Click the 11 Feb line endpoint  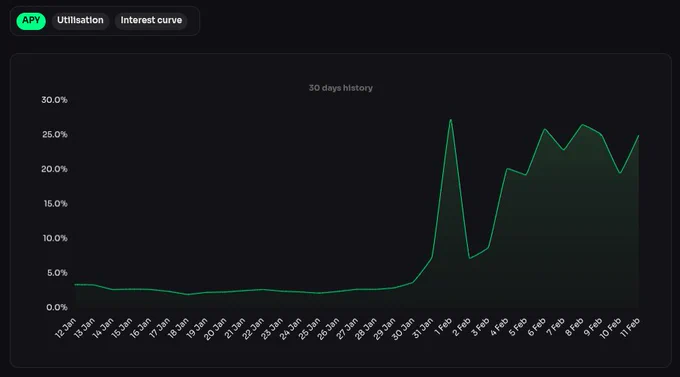point(638,136)
